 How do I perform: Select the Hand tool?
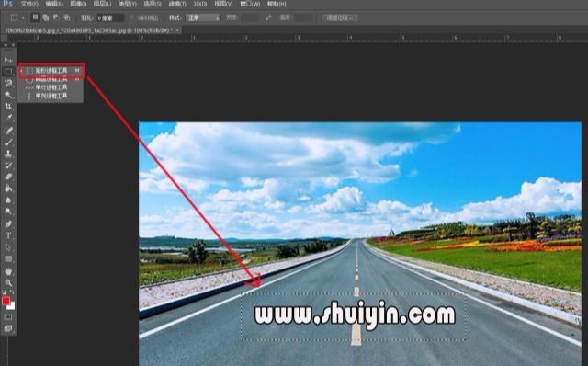pyautogui.click(x=8, y=271)
